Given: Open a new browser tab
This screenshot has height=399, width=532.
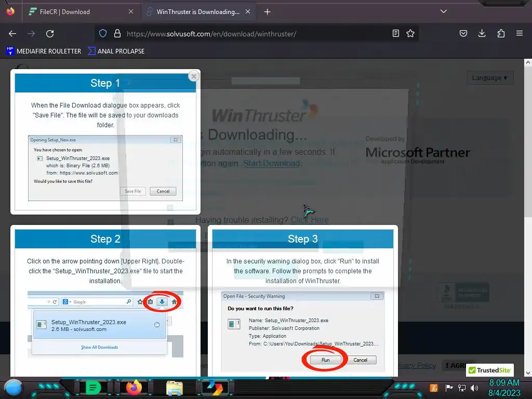Looking at the screenshot, I should click(268, 12).
